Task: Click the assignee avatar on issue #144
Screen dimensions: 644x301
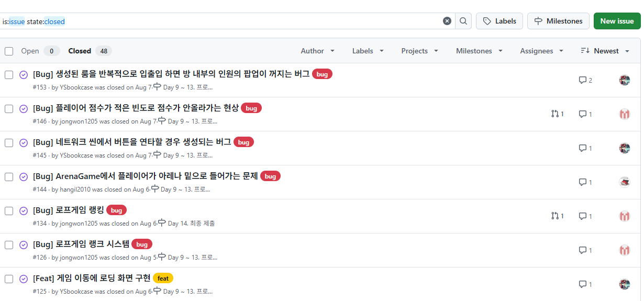Action: [x=624, y=182]
